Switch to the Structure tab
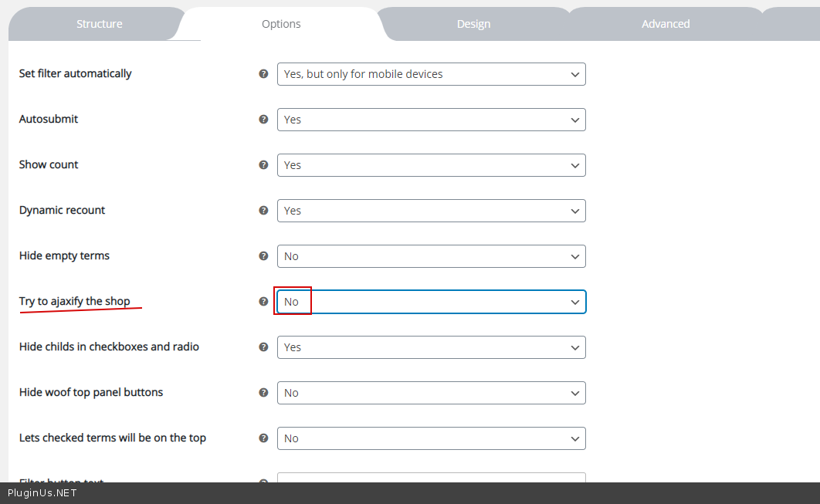820x504 pixels. coord(99,24)
